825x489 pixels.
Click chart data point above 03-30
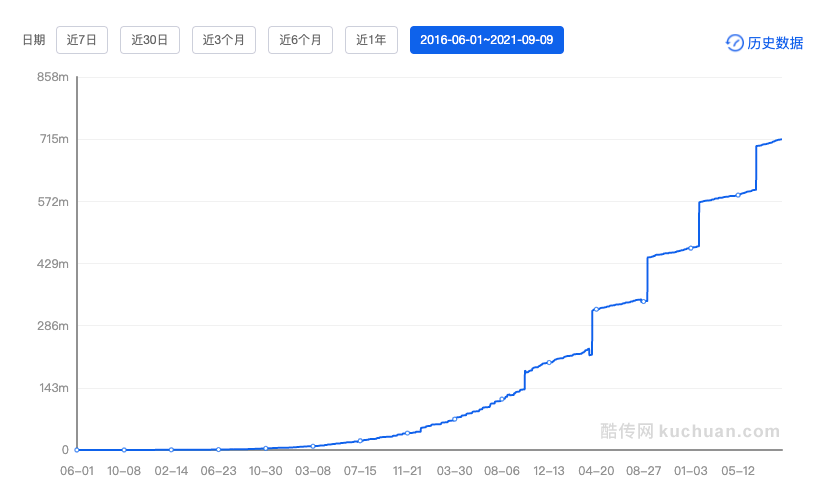[455, 419]
